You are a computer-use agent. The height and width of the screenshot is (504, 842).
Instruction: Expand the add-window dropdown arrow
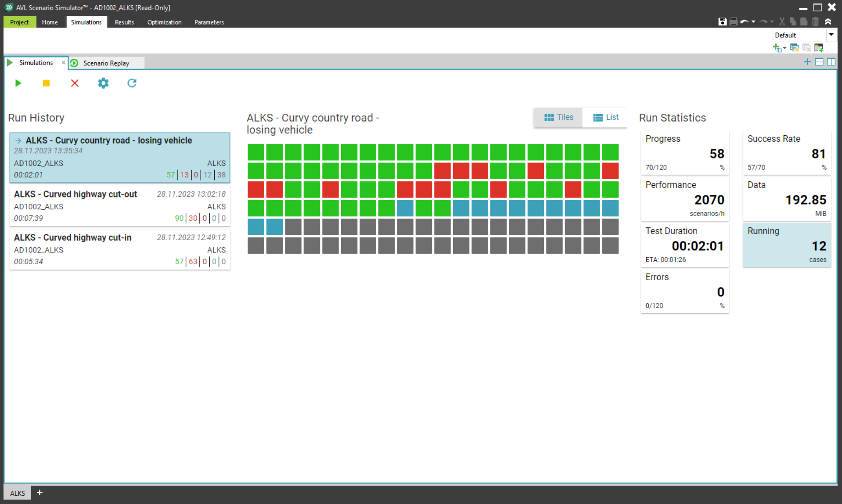[x=784, y=48]
